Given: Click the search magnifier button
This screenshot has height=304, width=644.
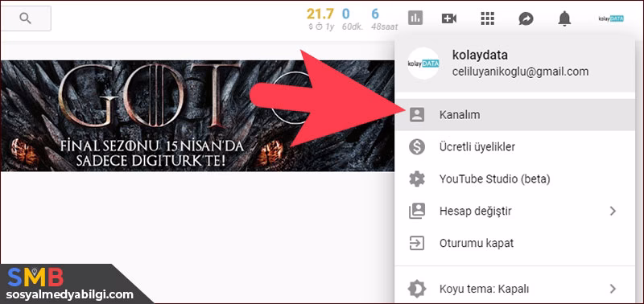Looking at the screenshot, I should 26,18.
